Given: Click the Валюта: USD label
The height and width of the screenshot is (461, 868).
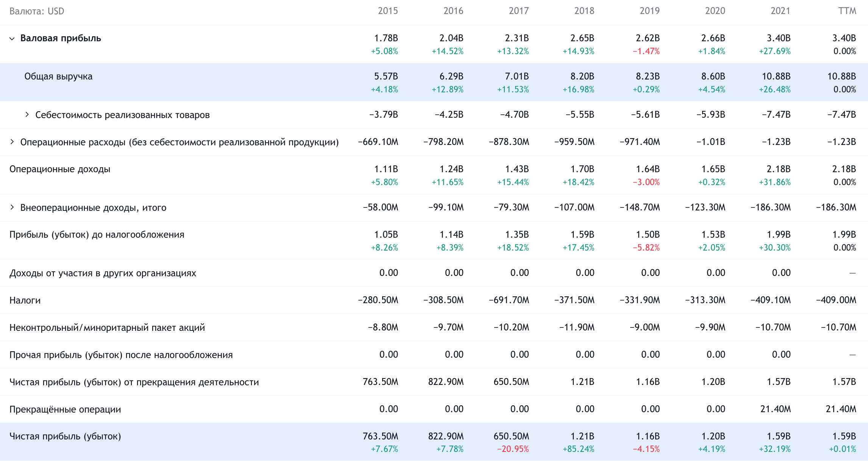Looking at the screenshot, I should click(x=37, y=11).
